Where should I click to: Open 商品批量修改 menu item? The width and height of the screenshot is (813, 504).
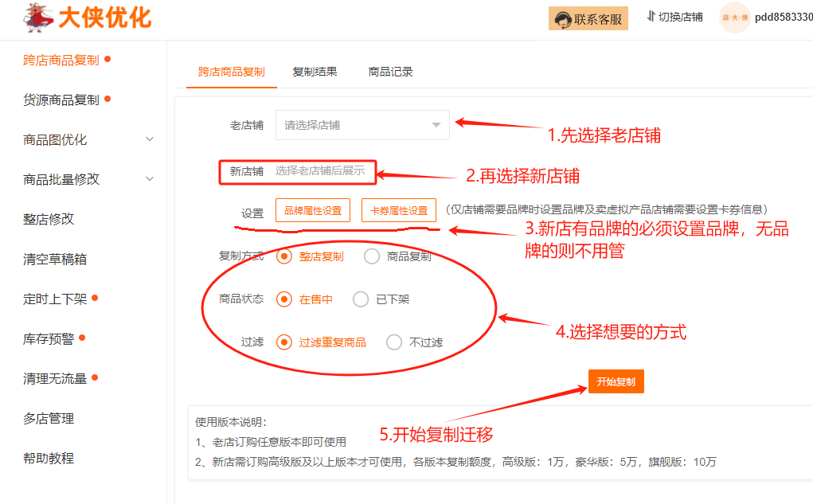61,179
